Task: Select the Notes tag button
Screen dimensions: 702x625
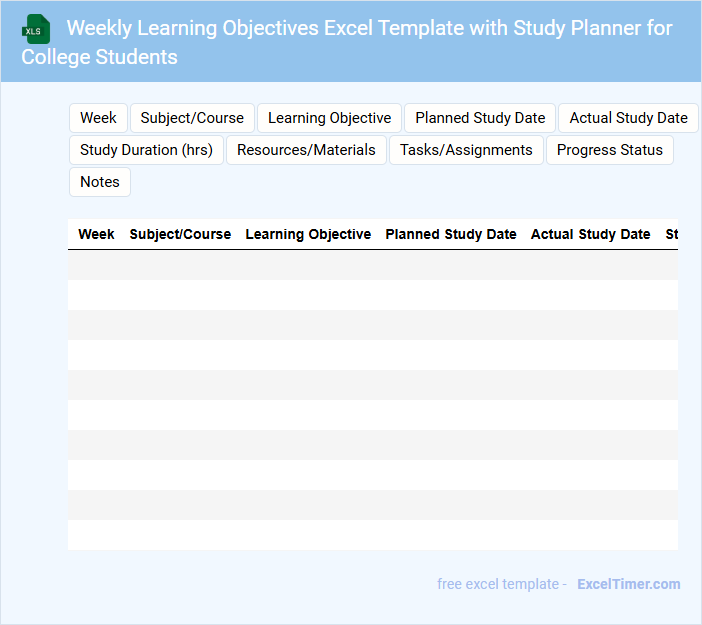Action: (100, 182)
